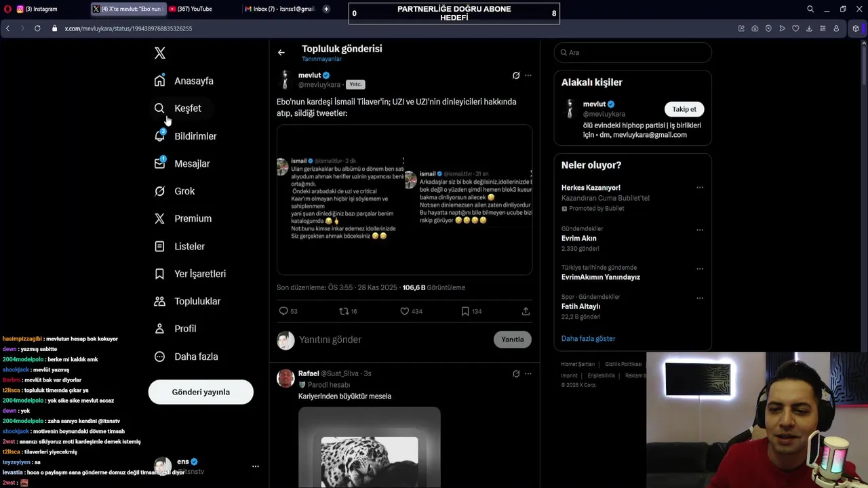868x488 pixels.
Task: Click the address bar URL
Action: (x=128, y=28)
